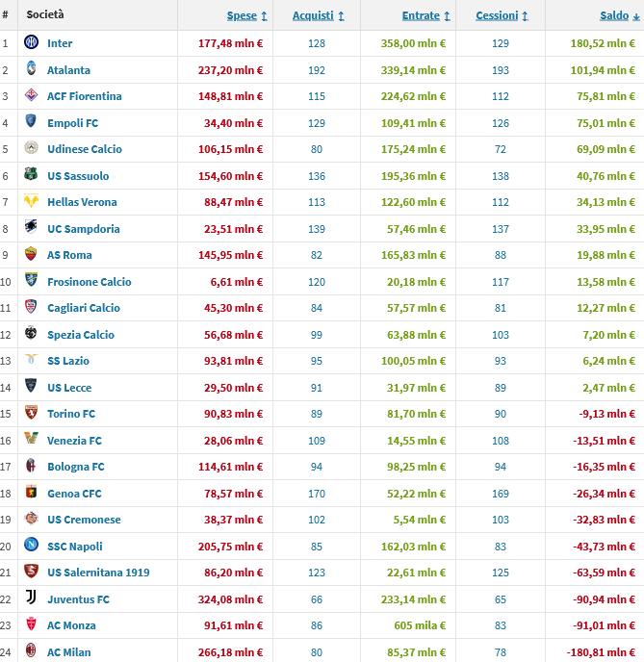The height and width of the screenshot is (662, 644).
Task: Sort table by Entrate column
Action: (425, 16)
